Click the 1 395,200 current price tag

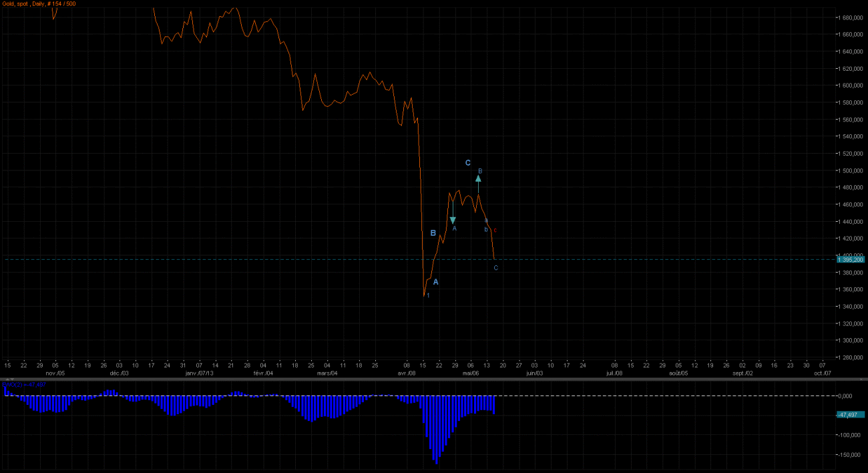tap(850, 259)
